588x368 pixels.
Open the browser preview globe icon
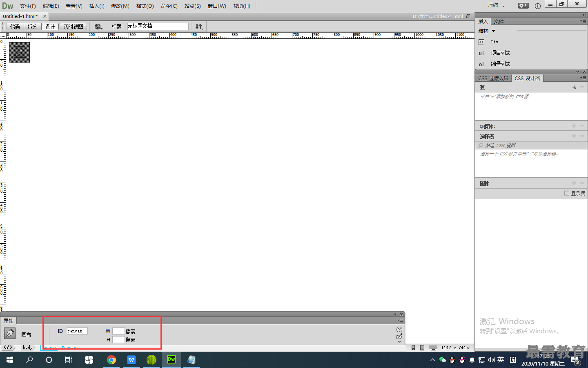point(98,27)
